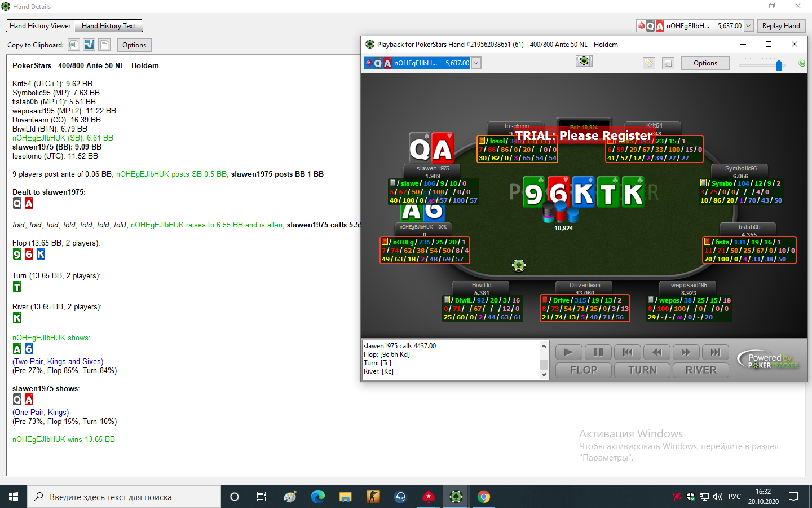Click '(One Pair, Kings)' text
812x508 pixels.
[x=41, y=412]
